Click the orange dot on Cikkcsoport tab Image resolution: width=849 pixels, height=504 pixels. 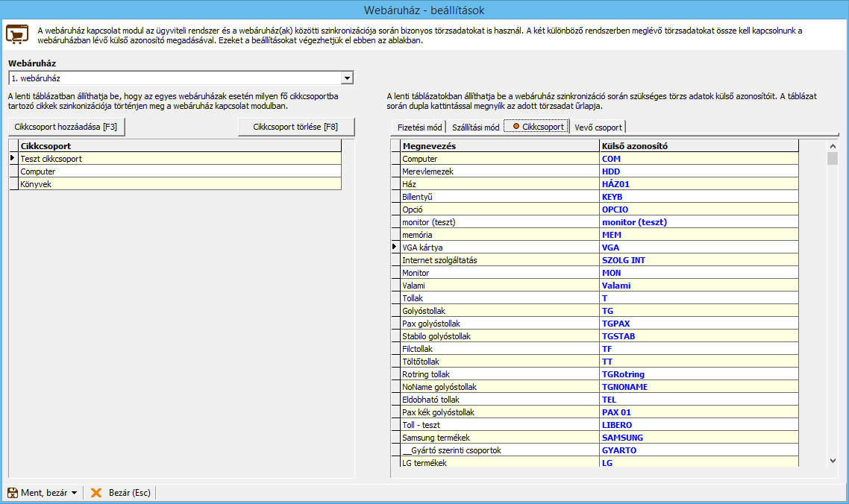point(516,127)
